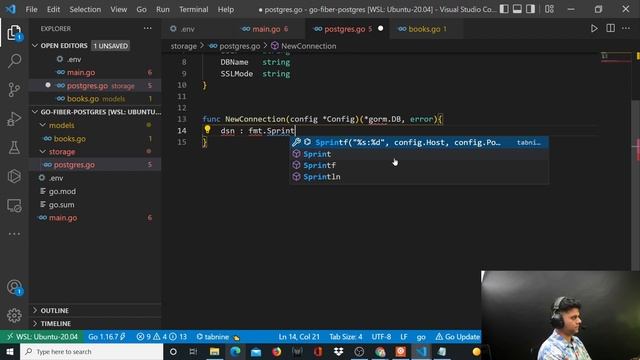Split the editor to the right
Screen dimensions: 640x360
[610, 28]
